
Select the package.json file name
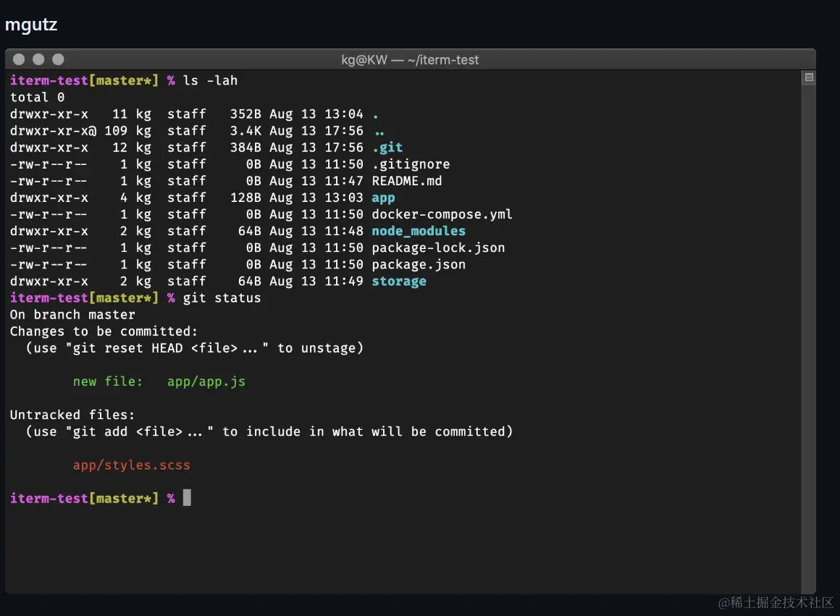[x=419, y=265]
